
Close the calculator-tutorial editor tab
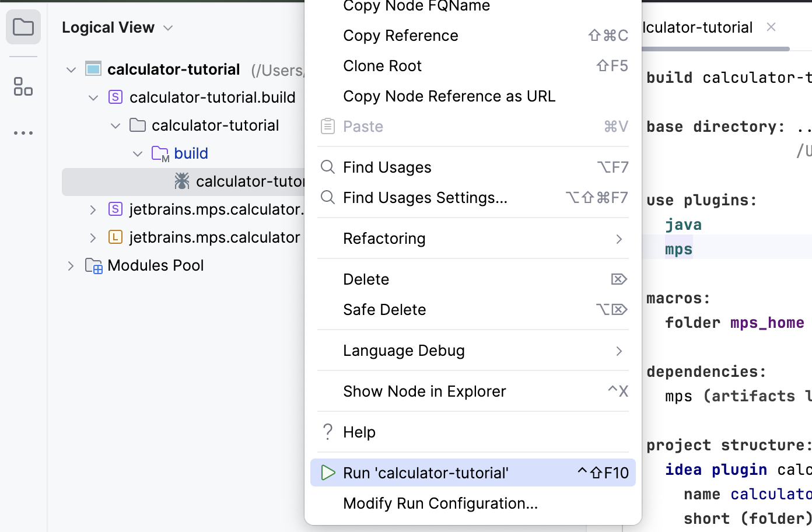pyautogui.click(x=771, y=27)
